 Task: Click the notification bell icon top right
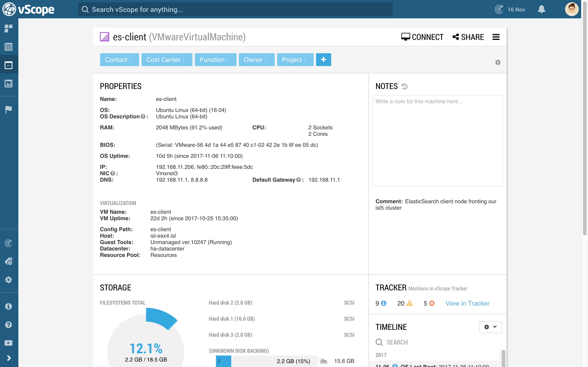(541, 9)
